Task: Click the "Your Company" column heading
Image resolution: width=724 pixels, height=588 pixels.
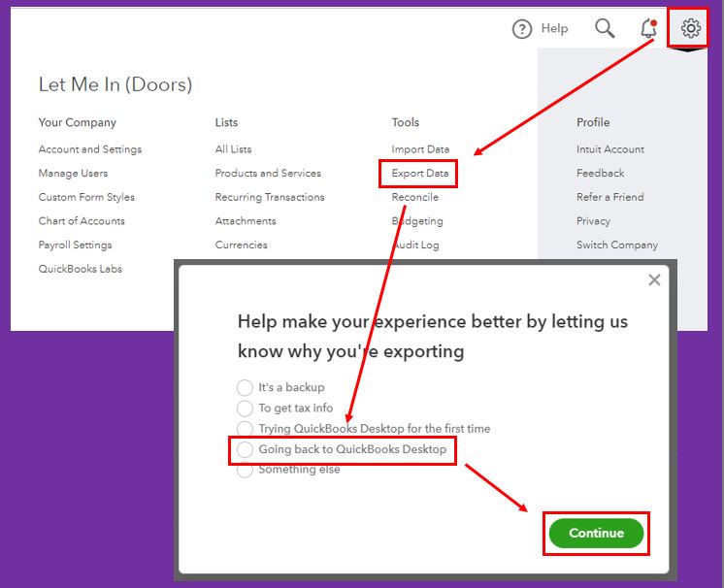Action: 78,122
